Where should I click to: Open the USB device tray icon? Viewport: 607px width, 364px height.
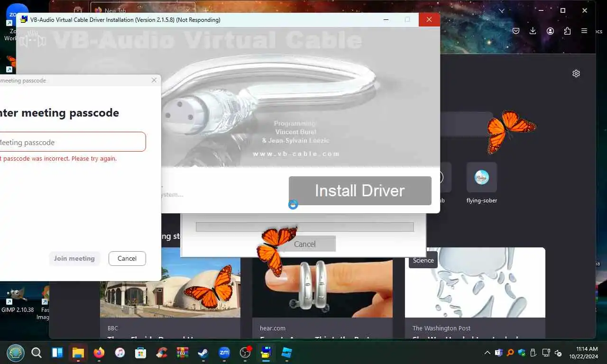[x=533, y=353]
